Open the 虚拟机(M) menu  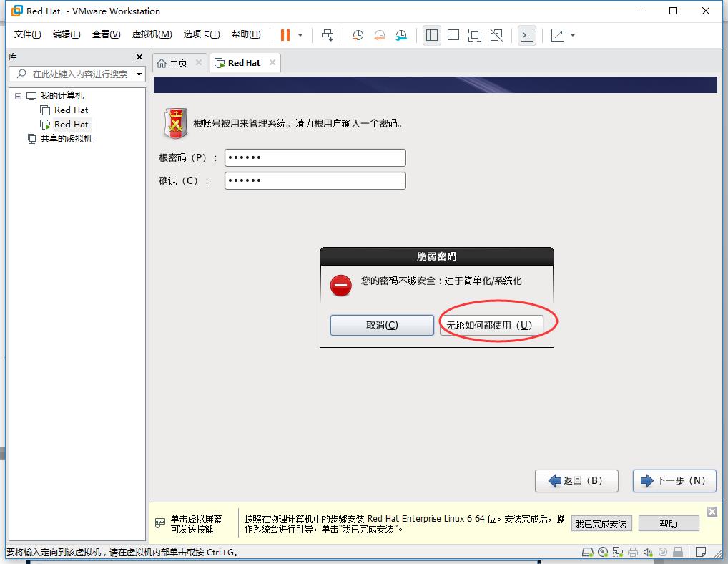(x=152, y=34)
